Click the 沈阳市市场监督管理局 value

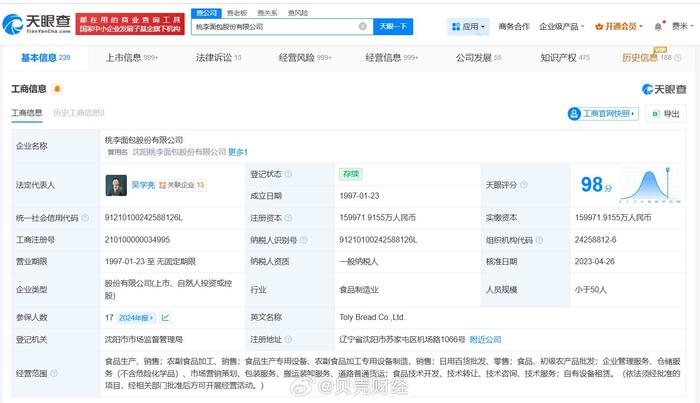144,340
